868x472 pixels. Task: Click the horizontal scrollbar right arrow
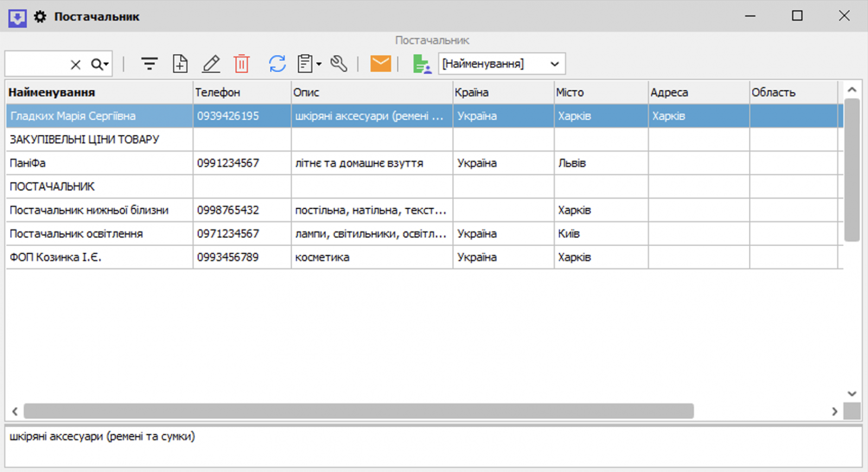[834, 412]
